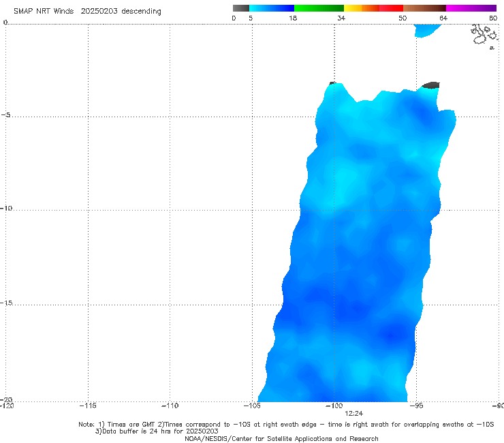Click the small wind swath fragment near the equator
The image size is (504, 443).
pos(427,31)
